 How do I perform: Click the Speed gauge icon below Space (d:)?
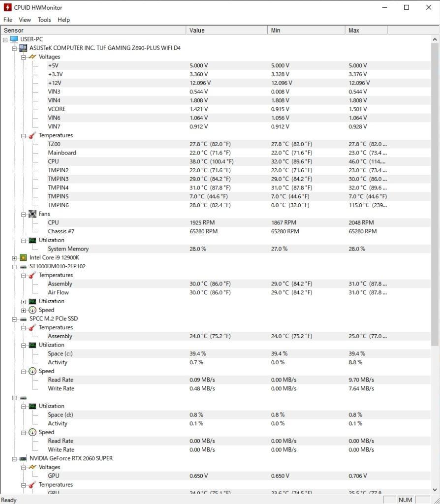[x=32, y=432]
